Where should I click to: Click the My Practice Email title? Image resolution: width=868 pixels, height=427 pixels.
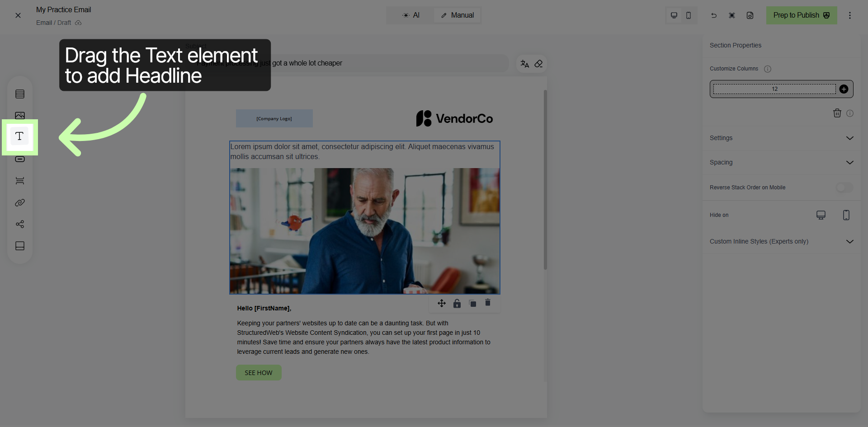point(63,9)
